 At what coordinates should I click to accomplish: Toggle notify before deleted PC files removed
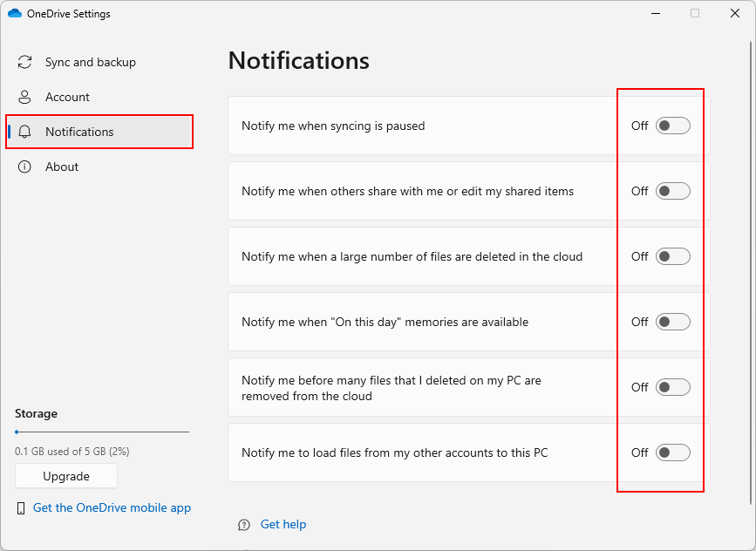coord(672,387)
